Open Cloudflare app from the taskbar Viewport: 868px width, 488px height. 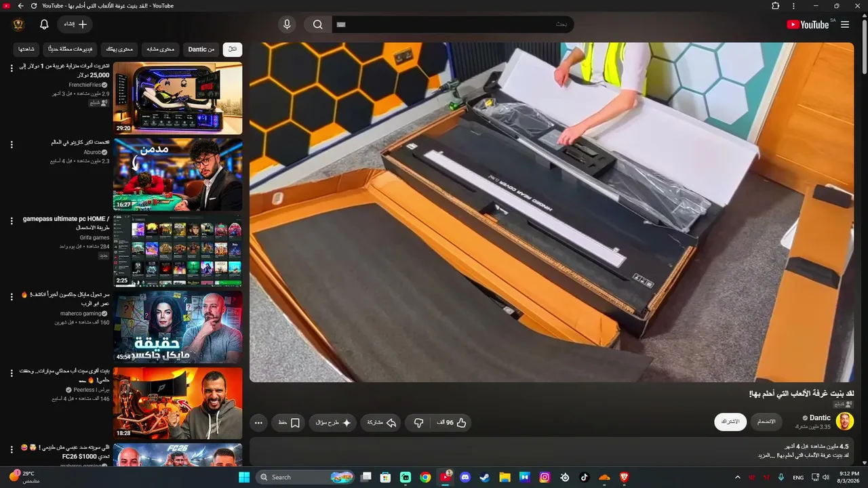(x=604, y=477)
